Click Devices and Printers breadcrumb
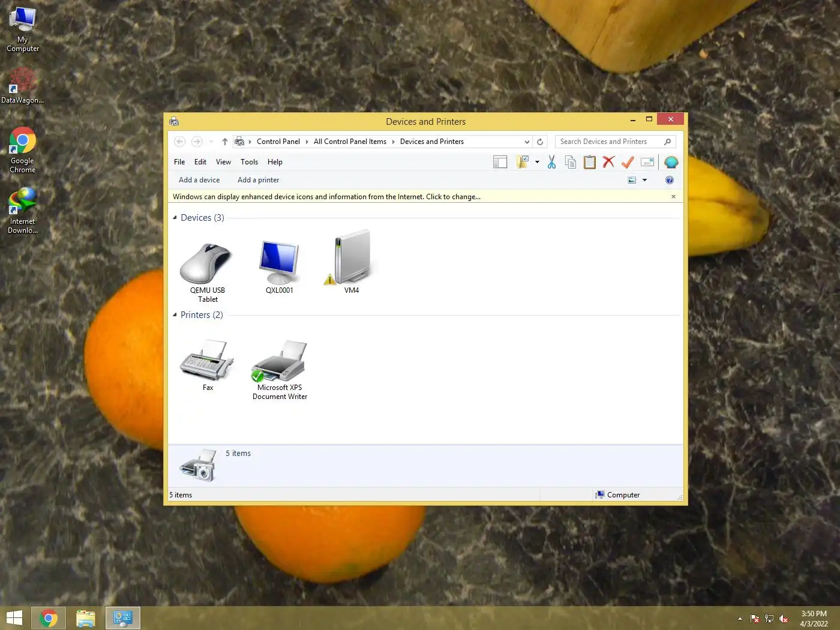The height and width of the screenshot is (630, 840). (432, 142)
